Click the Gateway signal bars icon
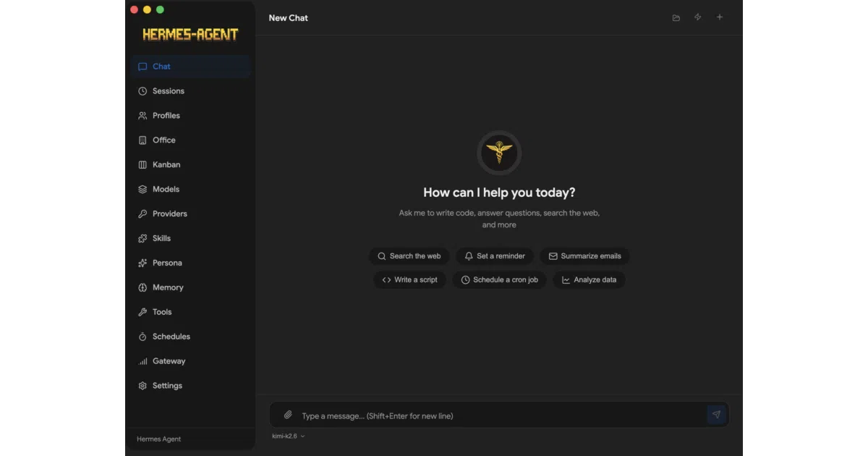 pyautogui.click(x=142, y=362)
